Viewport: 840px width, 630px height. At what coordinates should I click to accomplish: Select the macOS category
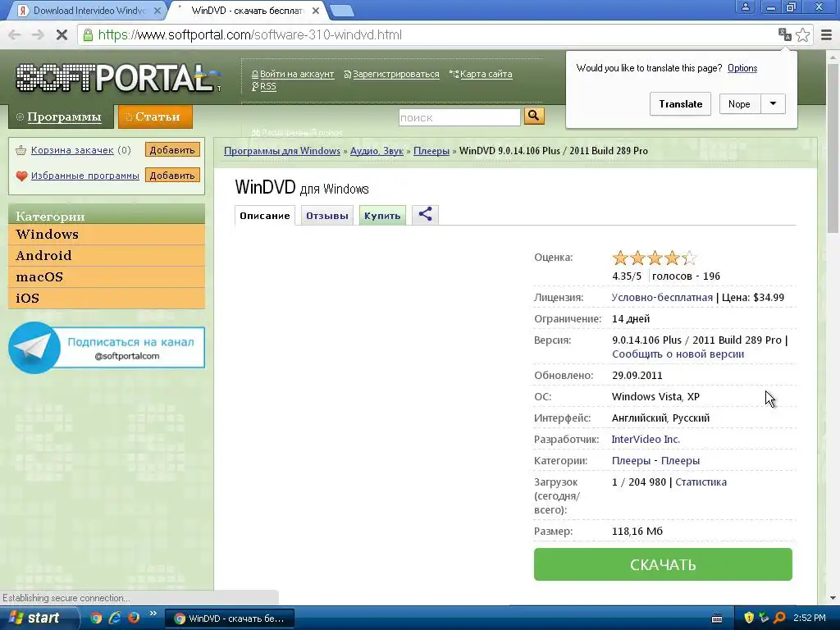click(107, 277)
